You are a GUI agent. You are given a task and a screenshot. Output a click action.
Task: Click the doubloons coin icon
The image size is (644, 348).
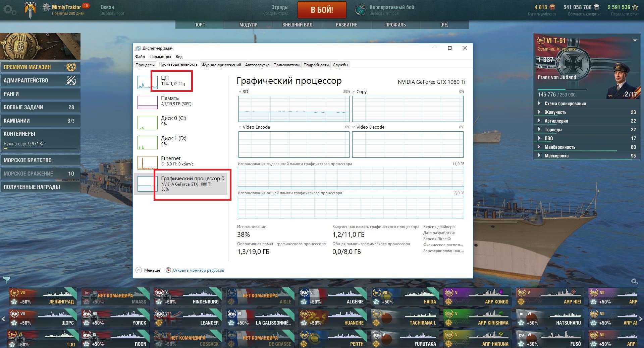pyautogui.click(x=552, y=7)
